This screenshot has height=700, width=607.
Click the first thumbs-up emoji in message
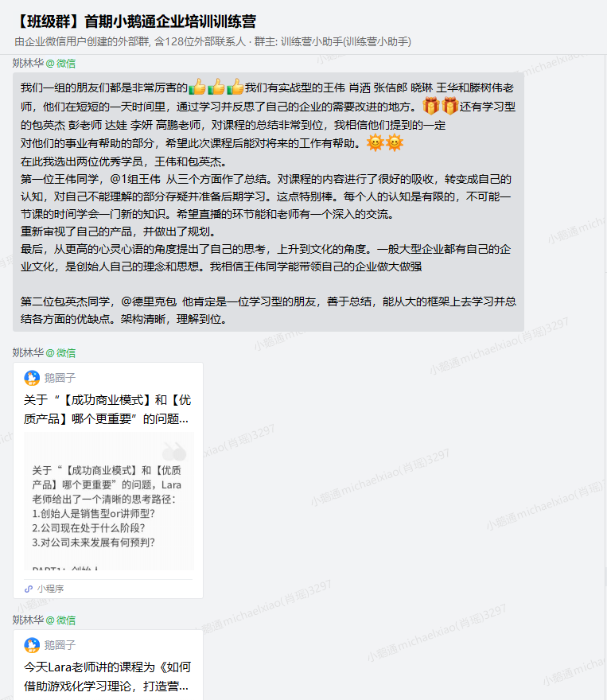tap(196, 87)
